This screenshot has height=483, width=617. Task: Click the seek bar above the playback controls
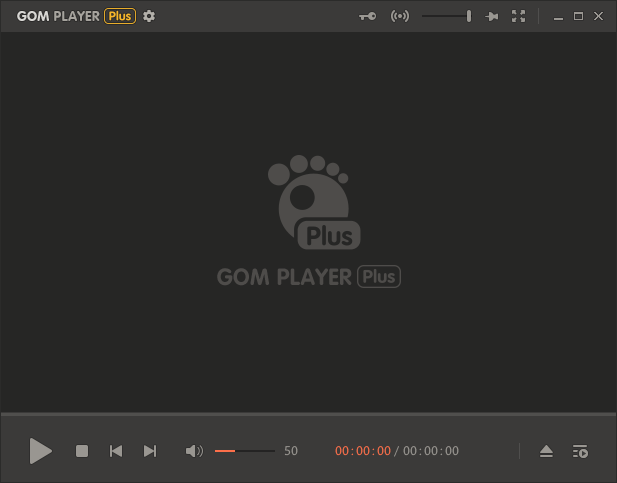(308, 413)
